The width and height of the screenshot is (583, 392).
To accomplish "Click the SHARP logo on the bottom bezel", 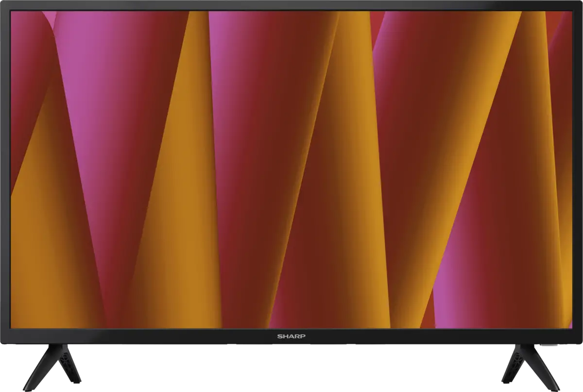I will pos(291,336).
